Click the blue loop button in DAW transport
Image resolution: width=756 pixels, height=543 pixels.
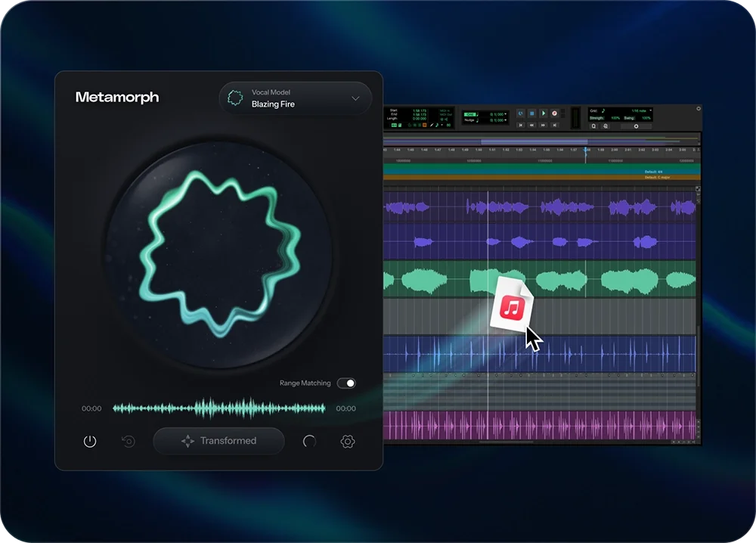(x=521, y=113)
